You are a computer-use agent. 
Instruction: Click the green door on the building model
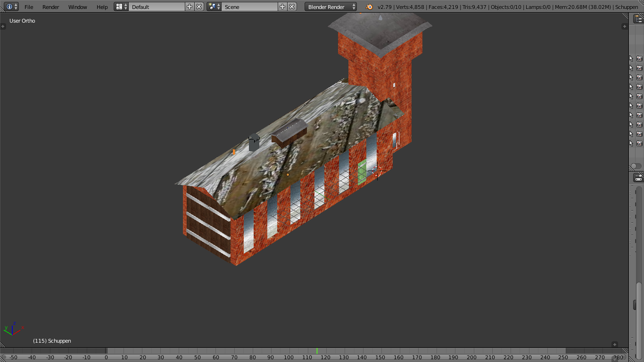pos(362,172)
